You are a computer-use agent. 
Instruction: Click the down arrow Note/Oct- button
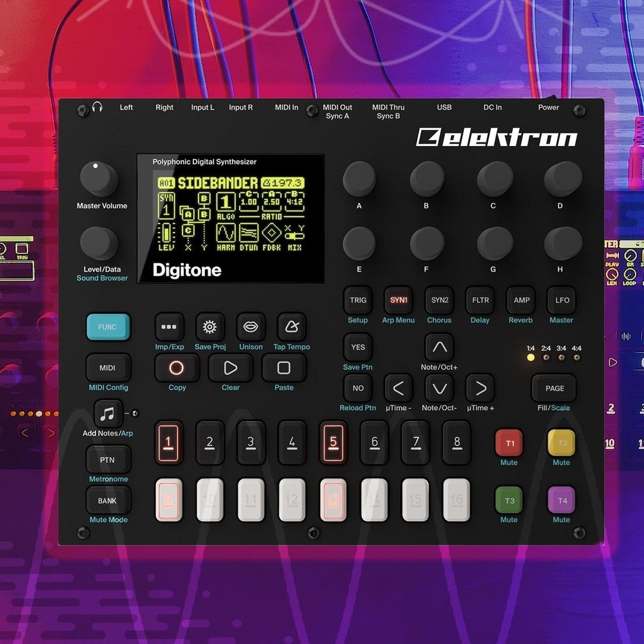(440, 388)
